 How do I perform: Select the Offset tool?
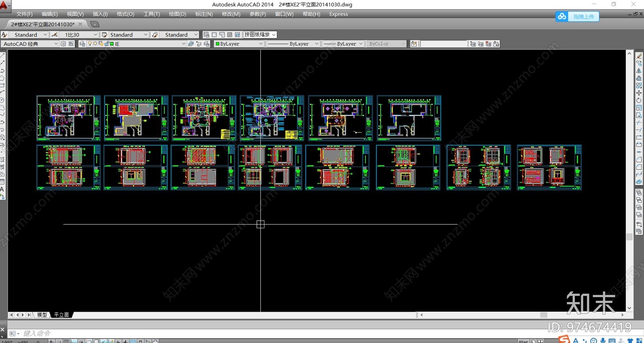(x=639, y=78)
